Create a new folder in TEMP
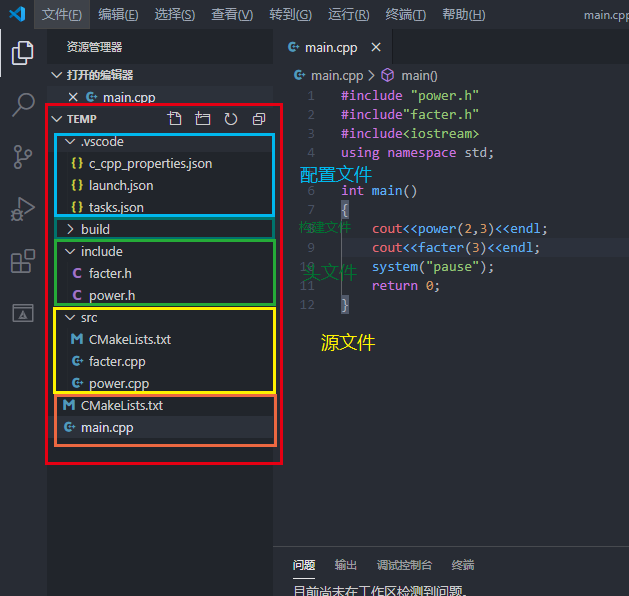This screenshot has height=596, width=629. [x=203, y=119]
